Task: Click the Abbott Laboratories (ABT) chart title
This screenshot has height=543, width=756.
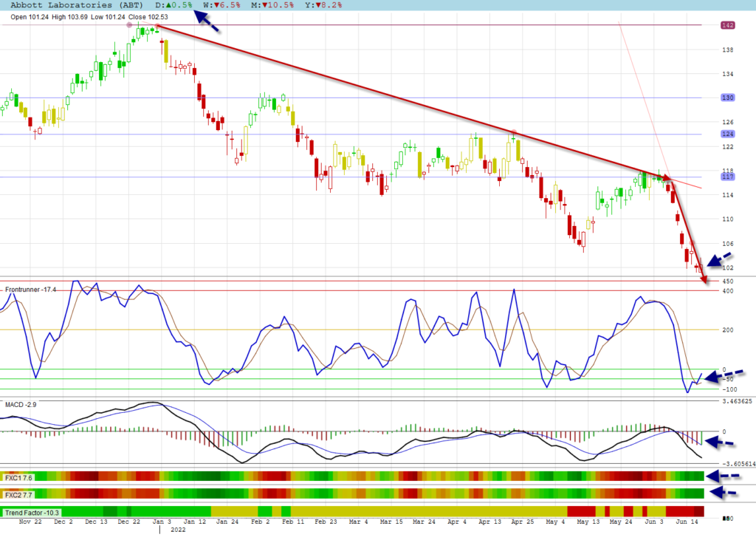Action: coord(77,5)
